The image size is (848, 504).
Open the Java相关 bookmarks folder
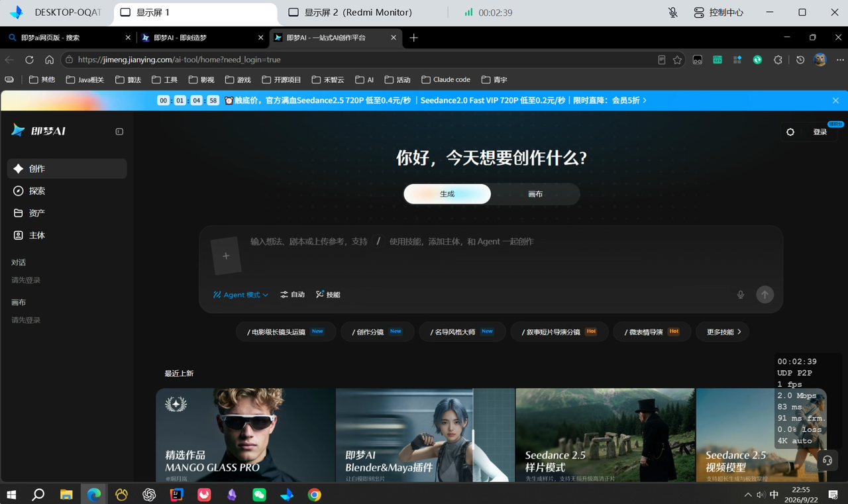[x=85, y=79]
